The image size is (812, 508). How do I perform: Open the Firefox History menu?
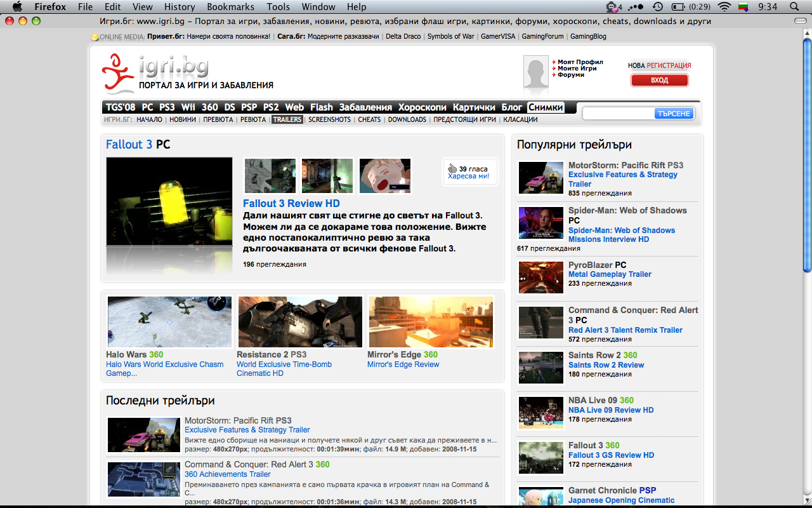(x=180, y=7)
